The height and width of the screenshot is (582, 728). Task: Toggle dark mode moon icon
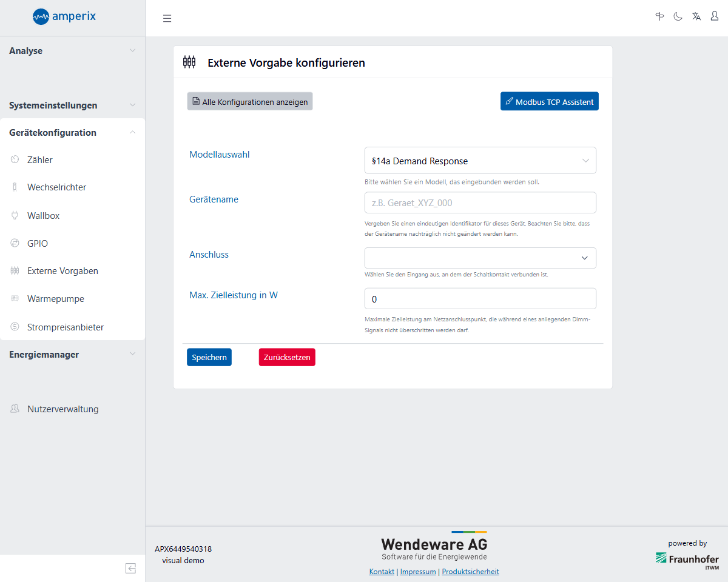[678, 17]
